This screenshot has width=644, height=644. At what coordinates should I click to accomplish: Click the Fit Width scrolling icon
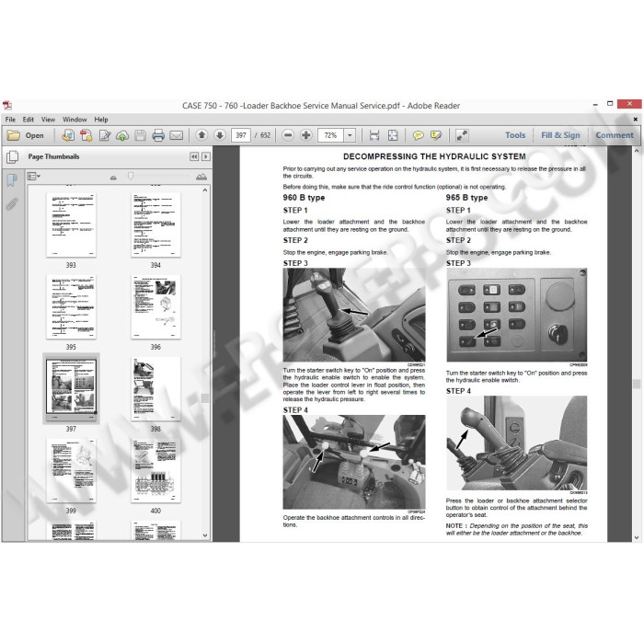374,135
